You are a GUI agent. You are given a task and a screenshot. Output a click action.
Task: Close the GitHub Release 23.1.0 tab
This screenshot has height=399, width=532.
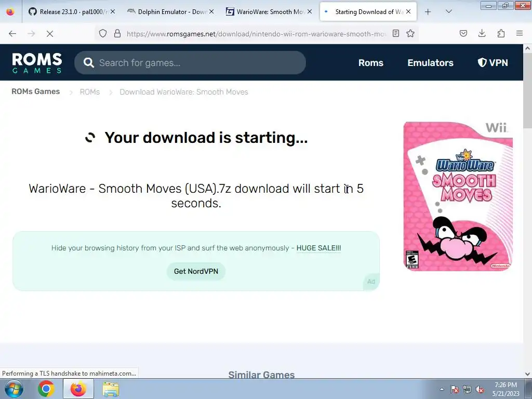(x=113, y=11)
